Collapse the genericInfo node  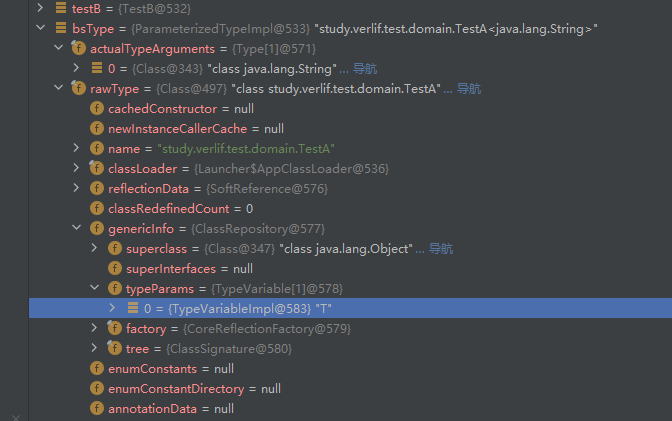point(76,228)
